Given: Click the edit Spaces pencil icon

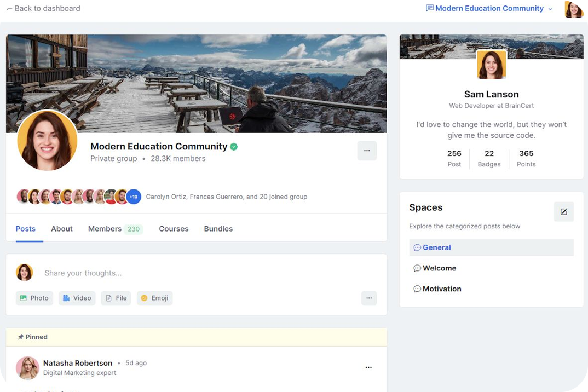Looking at the screenshot, I should click(x=563, y=212).
